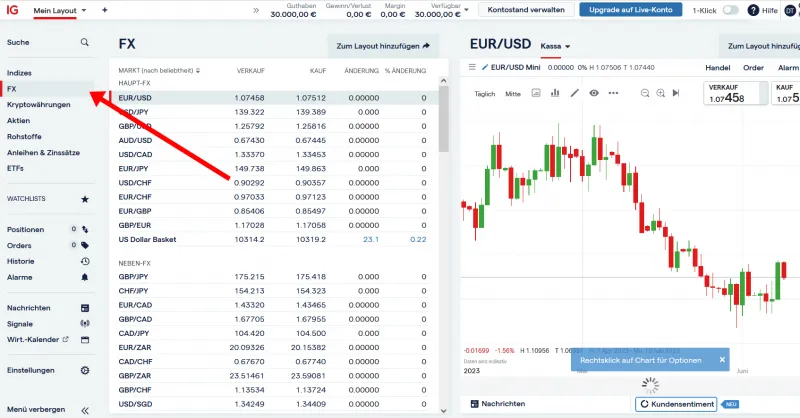This screenshot has width=800, height=418.
Task: Click the Hilfe question mark icon
Action: pos(753,10)
